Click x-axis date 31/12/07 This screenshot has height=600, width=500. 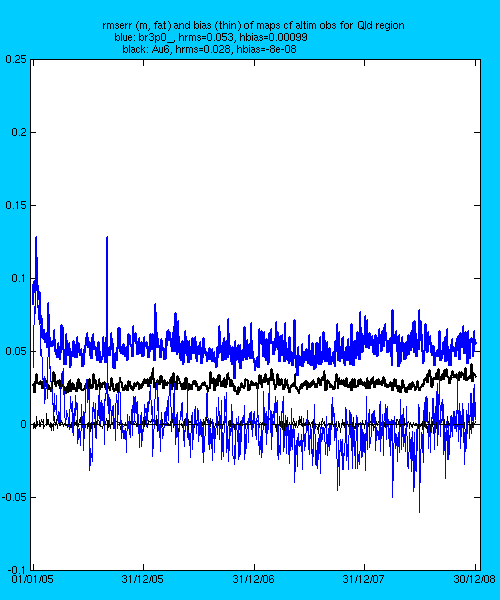(x=363, y=579)
